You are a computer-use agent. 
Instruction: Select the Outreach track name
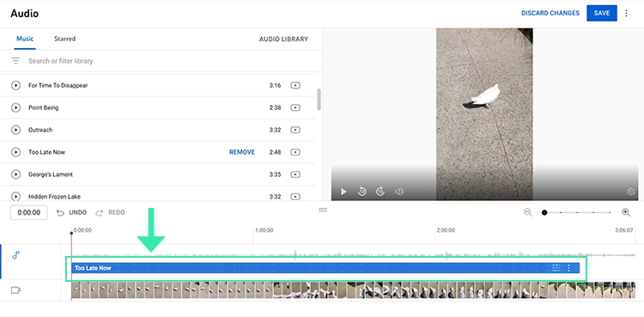click(x=40, y=130)
